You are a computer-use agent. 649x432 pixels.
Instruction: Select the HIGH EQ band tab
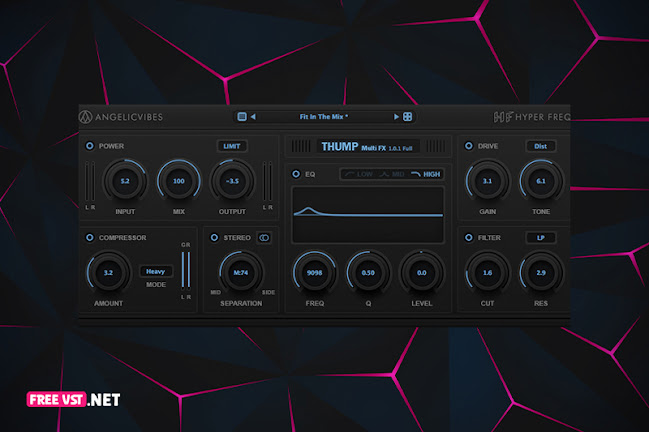(x=426, y=174)
